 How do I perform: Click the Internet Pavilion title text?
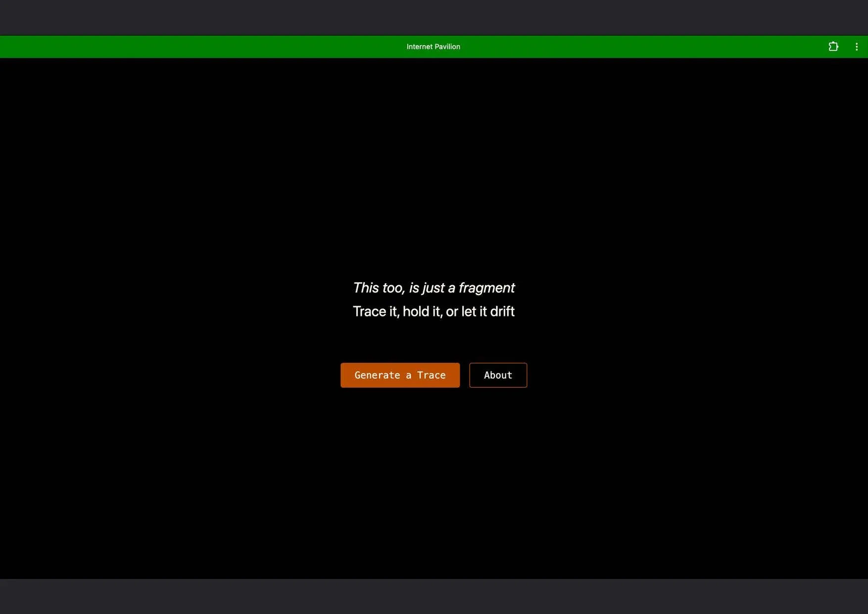(434, 47)
